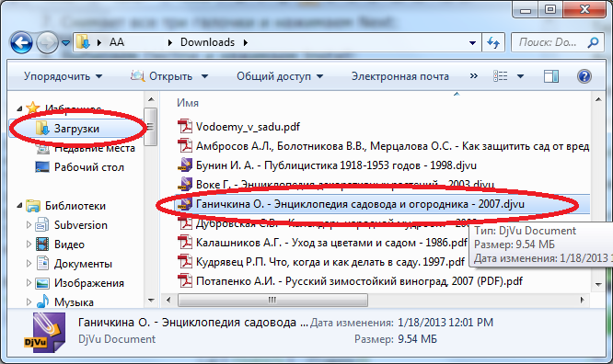Viewport: 613px width, 364px height.
Task: Click Дата изменения value 1/18/2013 12:01 PM
Action: click(445, 323)
